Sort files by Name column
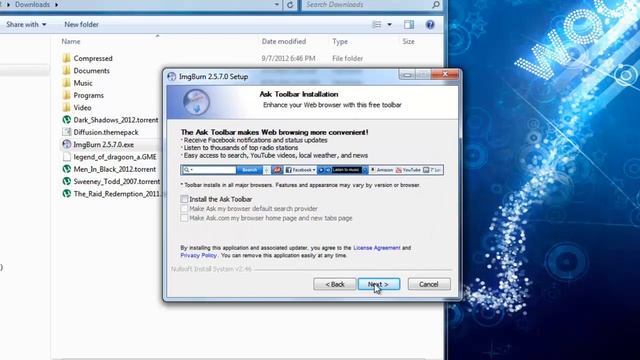 point(71,42)
